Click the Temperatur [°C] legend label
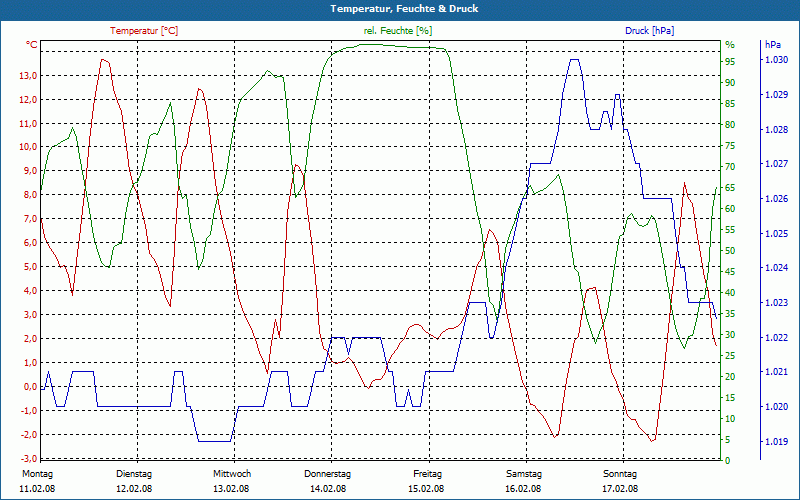This screenshot has width=800, height=500. pos(144,31)
